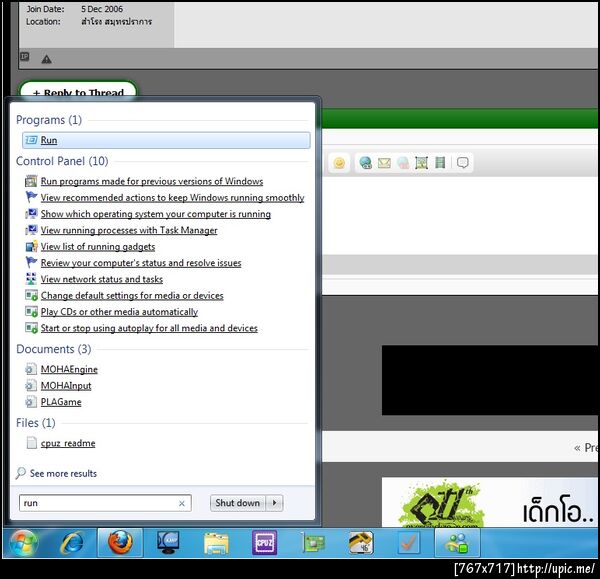Viewport: 600px width, 579px height.
Task: Click the MOHAEngine document icon
Action: 31,369
